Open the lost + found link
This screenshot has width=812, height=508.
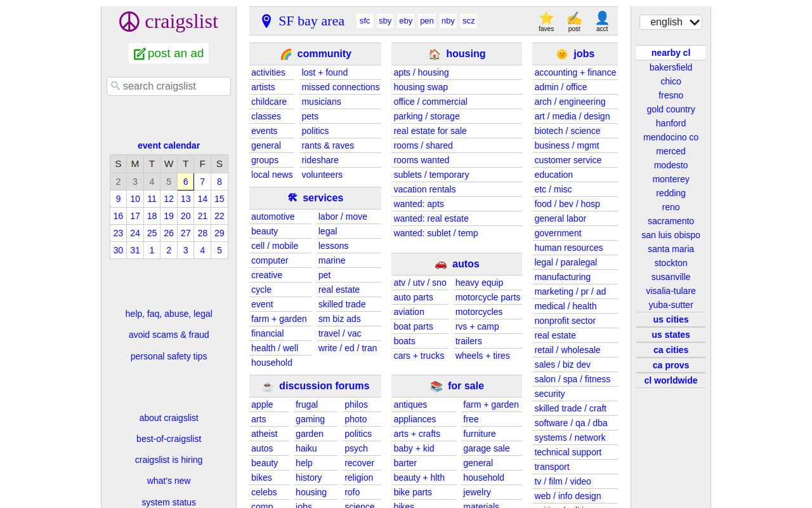click(325, 72)
